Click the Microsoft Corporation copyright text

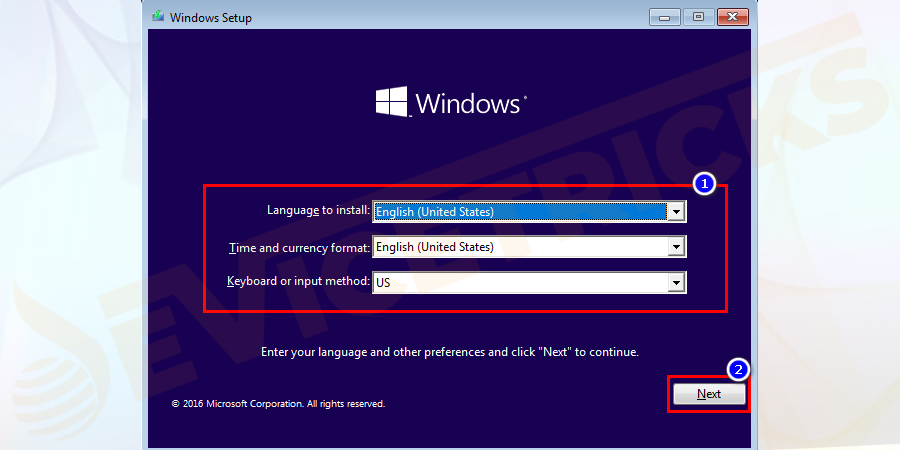pyautogui.click(x=278, y=404)
